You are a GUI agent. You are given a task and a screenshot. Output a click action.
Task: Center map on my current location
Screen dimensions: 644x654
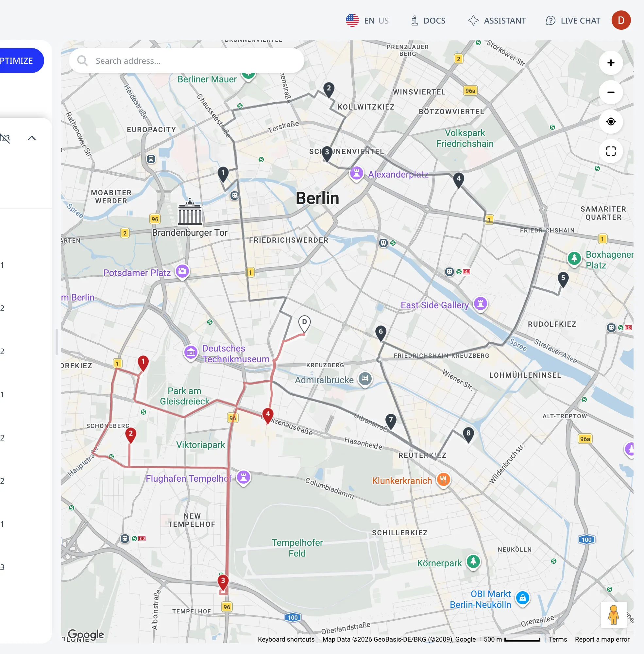coord(611,122)
